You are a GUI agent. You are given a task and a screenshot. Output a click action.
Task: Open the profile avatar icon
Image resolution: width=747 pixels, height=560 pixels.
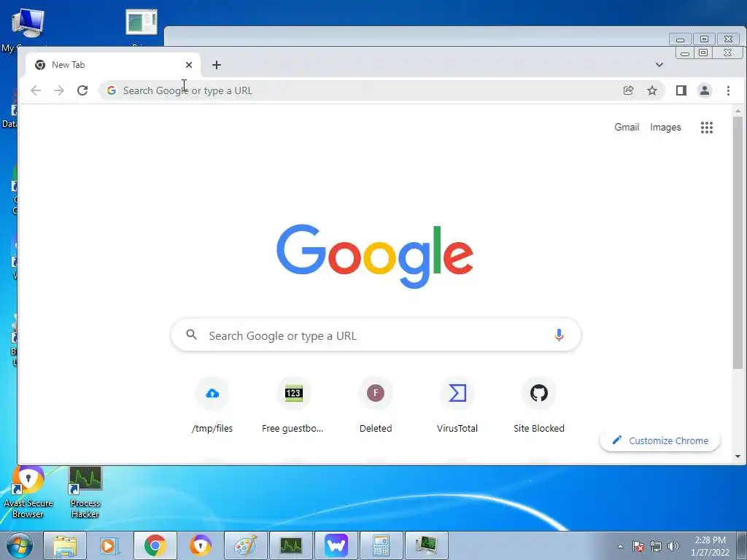[705, 90]
